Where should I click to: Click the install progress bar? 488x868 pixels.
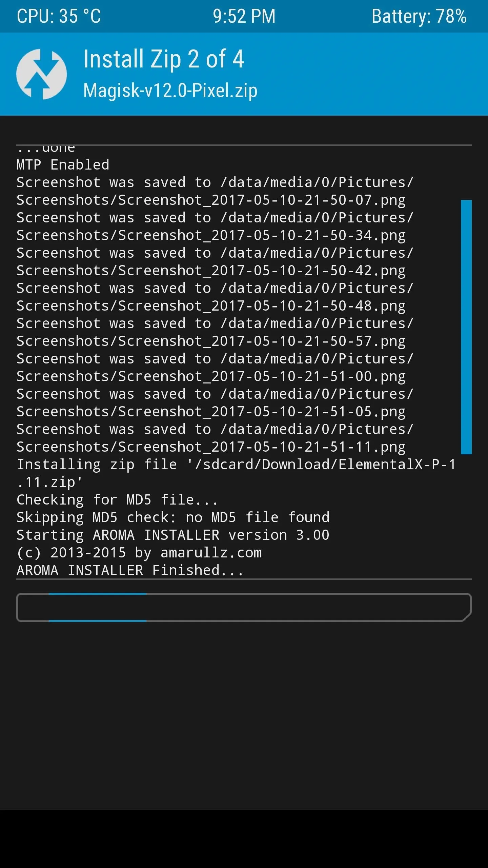coord(244,607)
